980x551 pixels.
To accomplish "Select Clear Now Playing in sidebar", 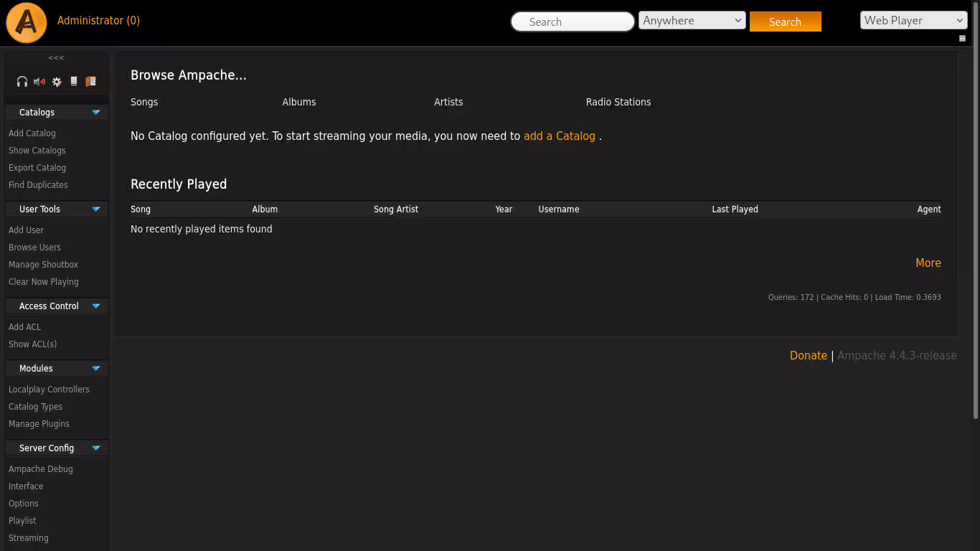I will tap(44, 282).
